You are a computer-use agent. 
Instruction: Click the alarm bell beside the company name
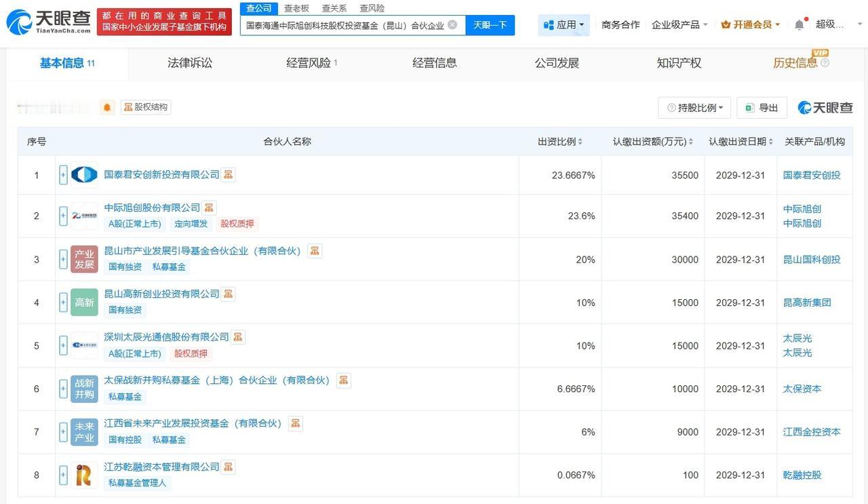107,106
